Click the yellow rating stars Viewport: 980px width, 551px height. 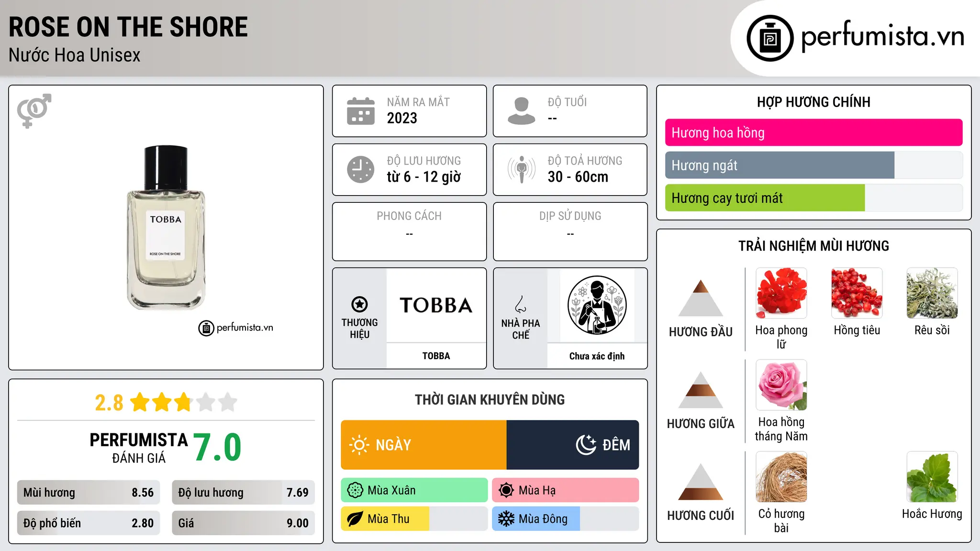click(x=183, y=402)
